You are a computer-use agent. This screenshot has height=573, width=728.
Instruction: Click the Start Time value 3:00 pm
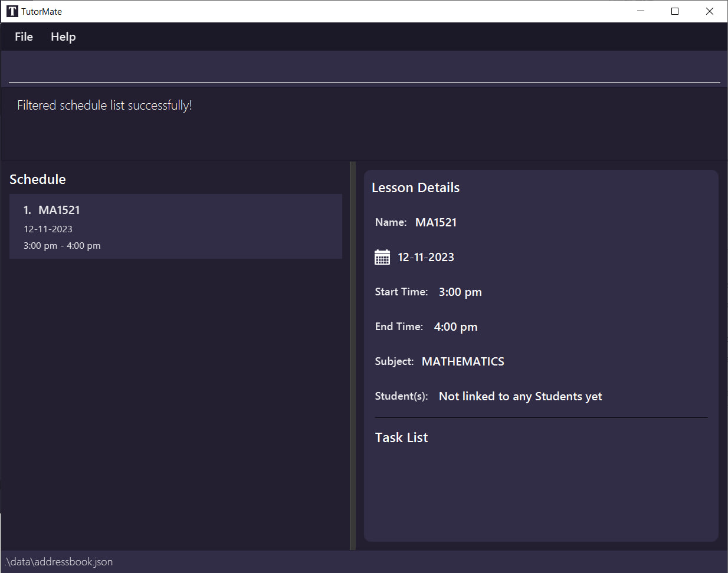[x=460, y=292]
